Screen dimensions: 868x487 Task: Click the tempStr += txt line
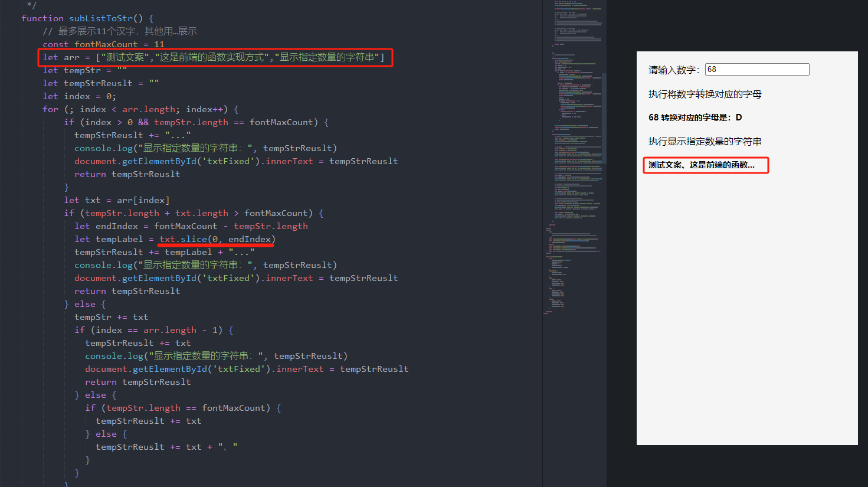click(112, 317)
